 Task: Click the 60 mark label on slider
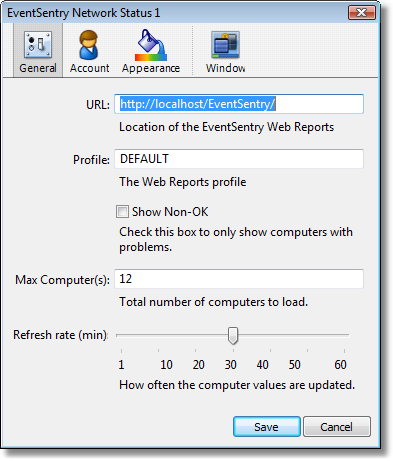coord(340,365)
